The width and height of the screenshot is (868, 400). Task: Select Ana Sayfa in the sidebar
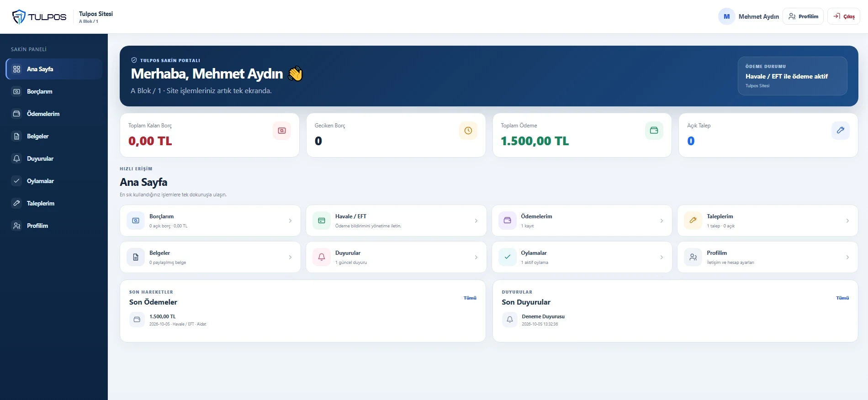[54, 69]
